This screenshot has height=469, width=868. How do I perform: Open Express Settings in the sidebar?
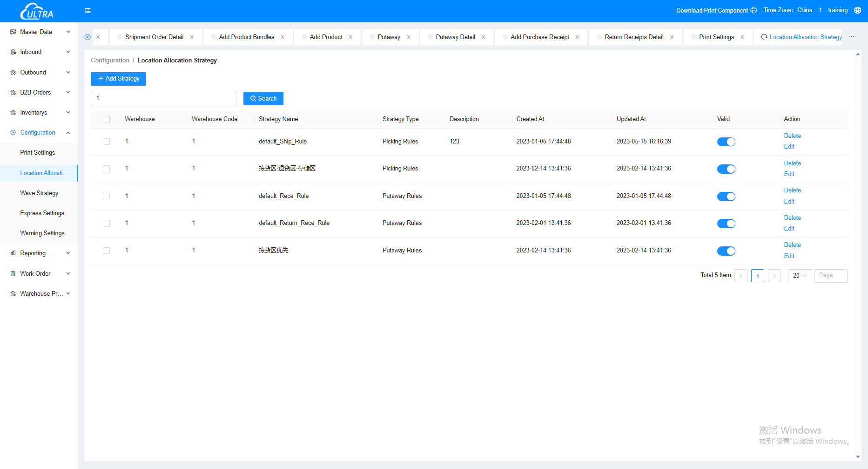coord(42,213)
